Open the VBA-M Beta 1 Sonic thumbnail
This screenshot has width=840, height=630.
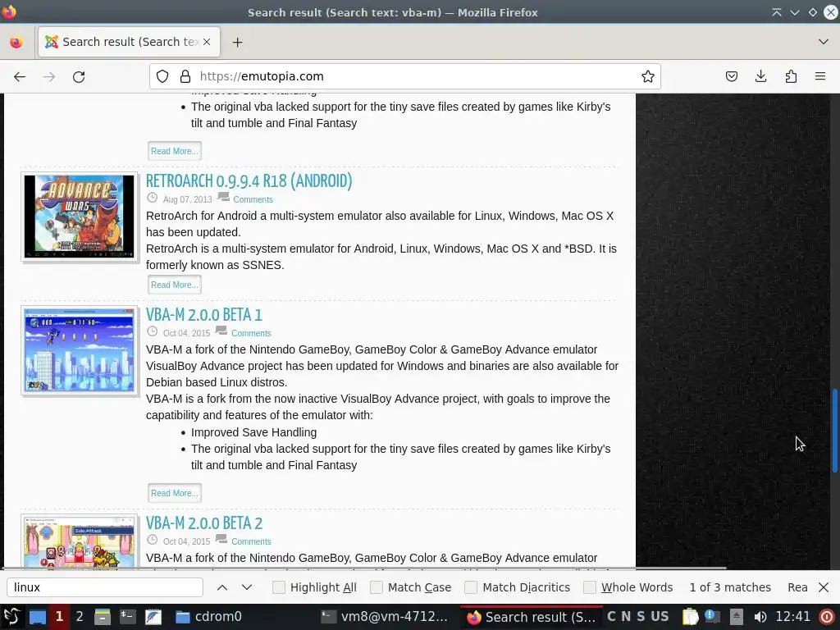coord(80,350)
